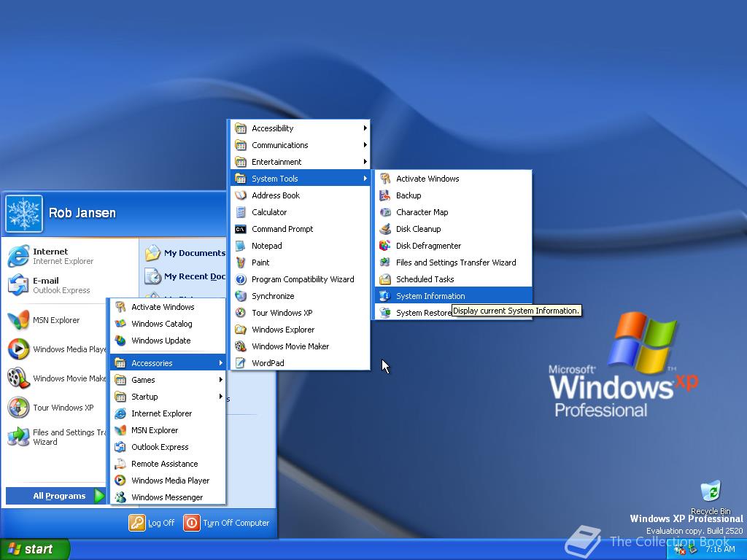Screen dimensions: 747x560
Task: Click the Command Prompt icon
Action: [241, 229]
